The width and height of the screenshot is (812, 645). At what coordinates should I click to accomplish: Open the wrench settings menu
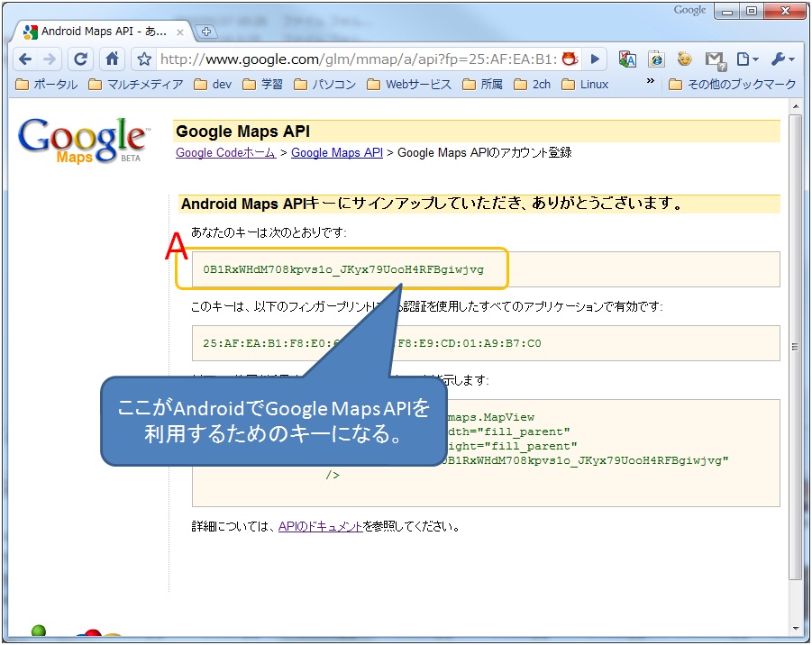point(781,59)
